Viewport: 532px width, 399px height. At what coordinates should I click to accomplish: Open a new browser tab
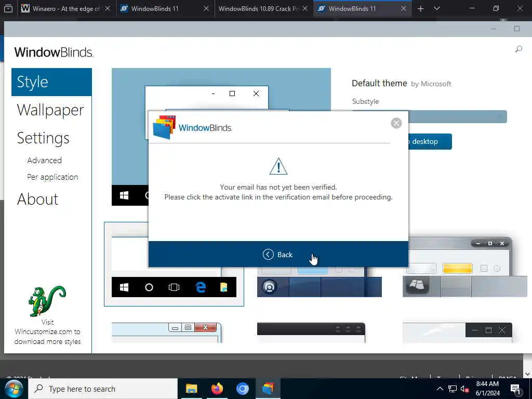421,8
